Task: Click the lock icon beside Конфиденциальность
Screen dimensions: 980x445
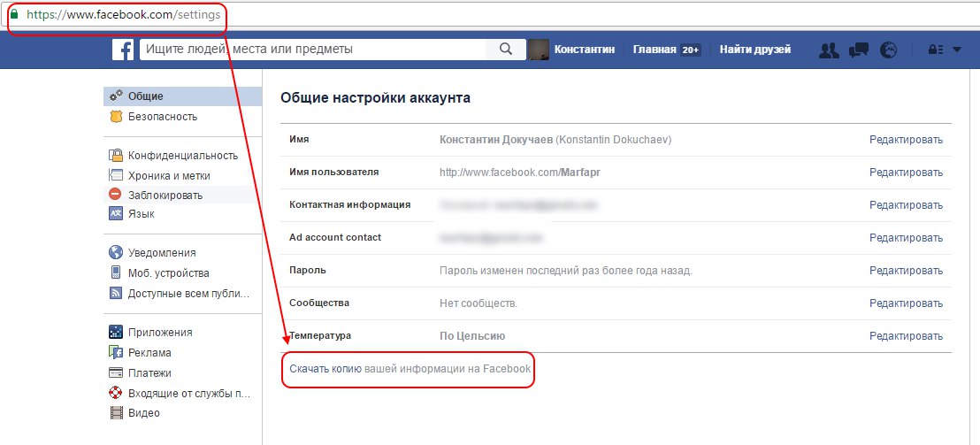Action: pyautogui.click(x=116, y=155)
